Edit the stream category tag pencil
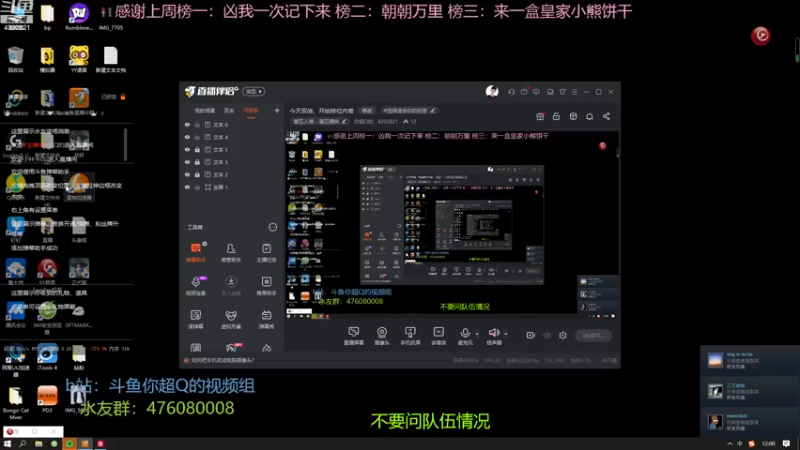 click(x=344, y=122)
